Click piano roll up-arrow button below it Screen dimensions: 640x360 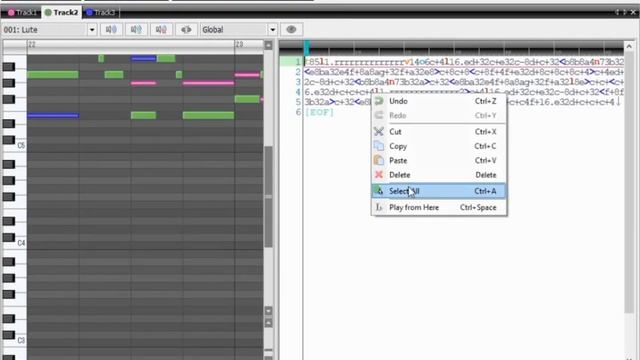268,323
